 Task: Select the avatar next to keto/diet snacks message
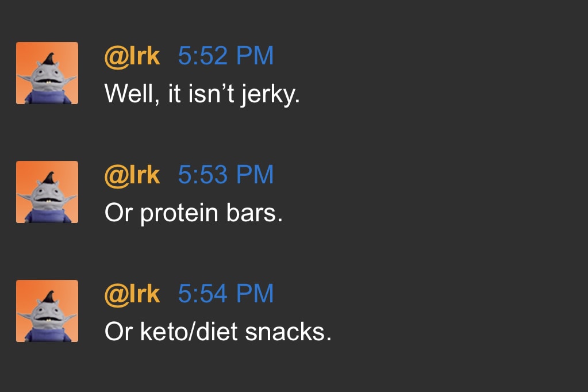[47, 311]
